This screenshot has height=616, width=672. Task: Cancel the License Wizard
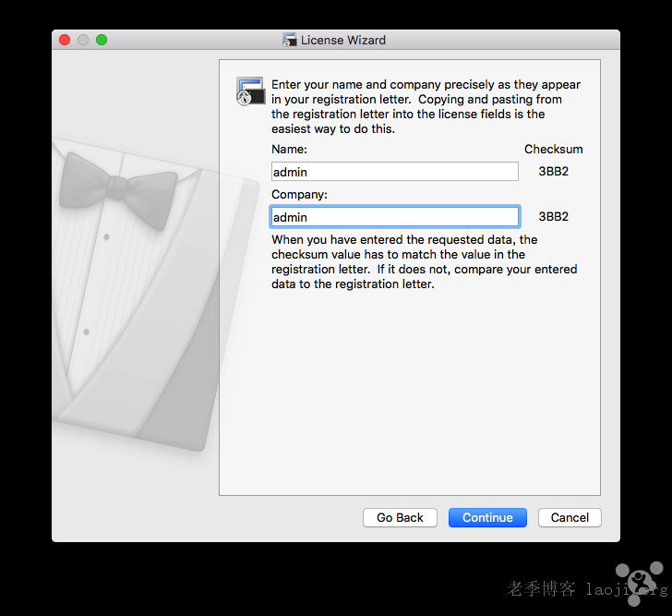pyautogui.click(x=570, y=517)
